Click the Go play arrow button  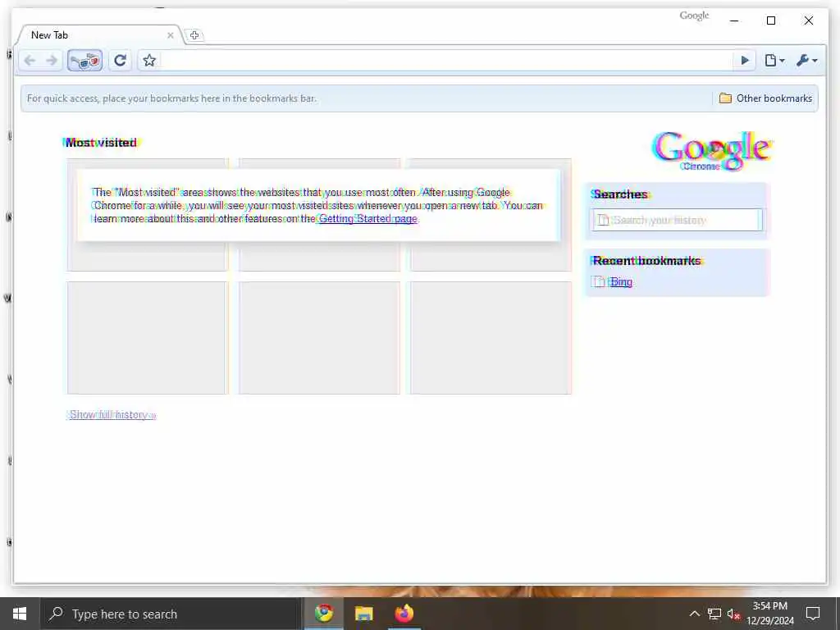point(745,61)
